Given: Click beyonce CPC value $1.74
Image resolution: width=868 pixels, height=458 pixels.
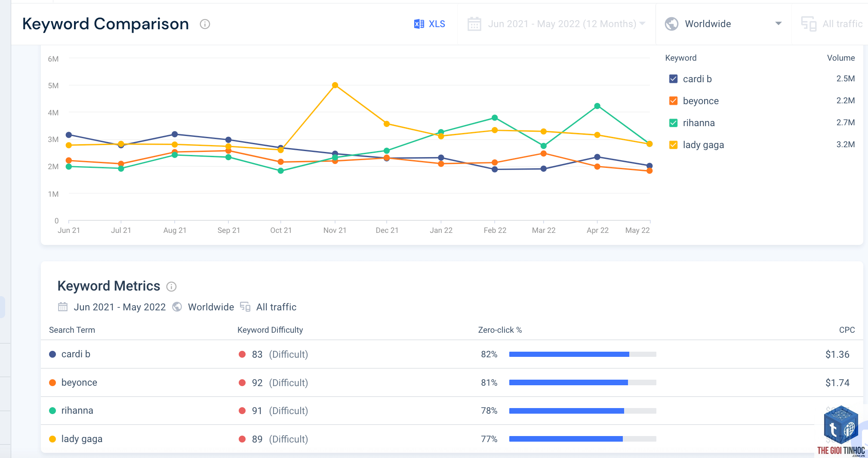Looking at the screenshot, I should click(837, 383).
